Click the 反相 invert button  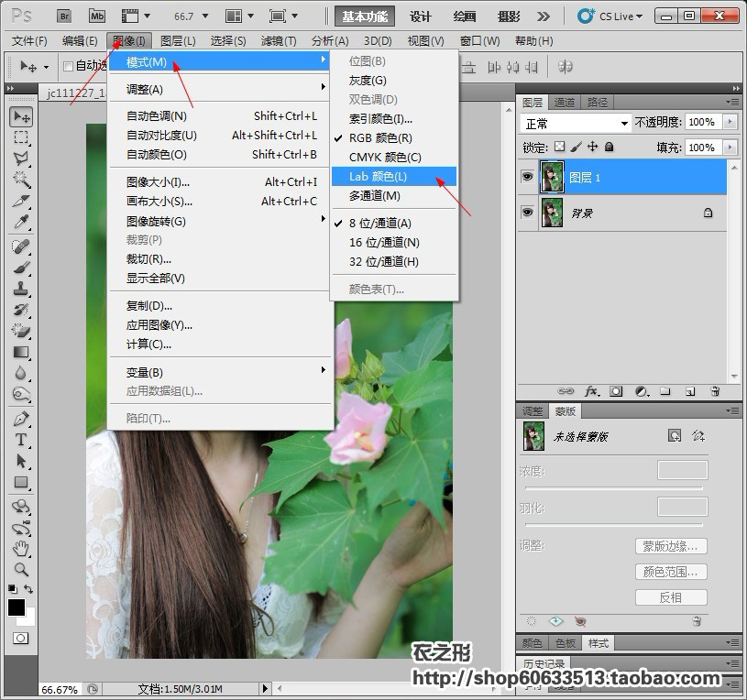pyautogui.click(x=671, y=597)
